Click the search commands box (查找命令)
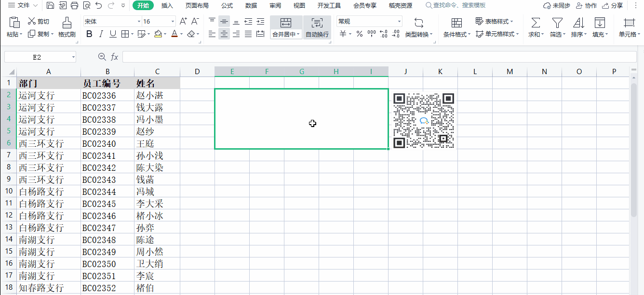 click(x=456, y=6)
